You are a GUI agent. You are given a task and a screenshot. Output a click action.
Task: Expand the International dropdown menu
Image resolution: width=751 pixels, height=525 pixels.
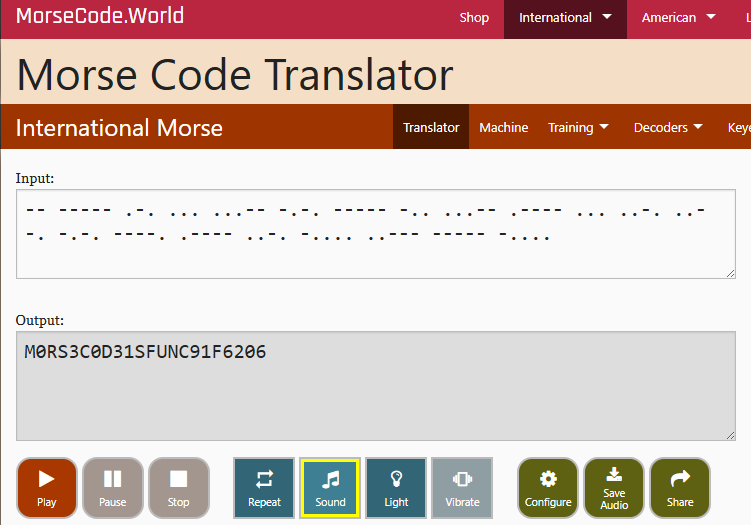(x=565, y=18)
